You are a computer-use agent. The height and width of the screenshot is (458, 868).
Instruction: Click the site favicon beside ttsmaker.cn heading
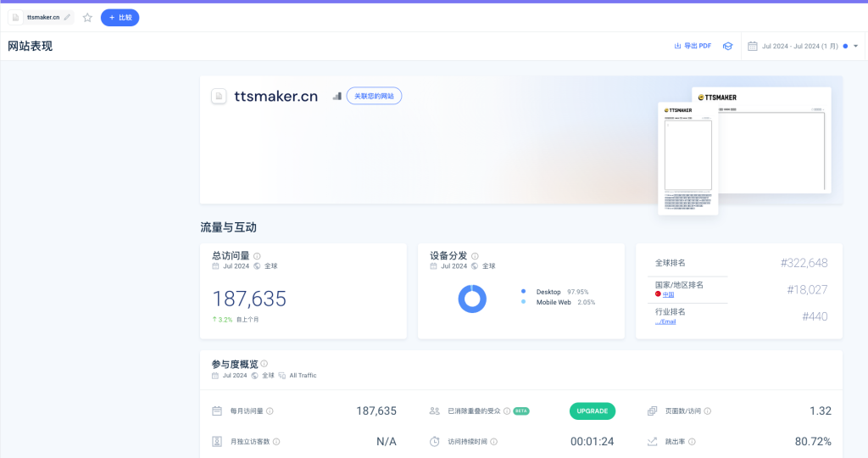point(219,97)
